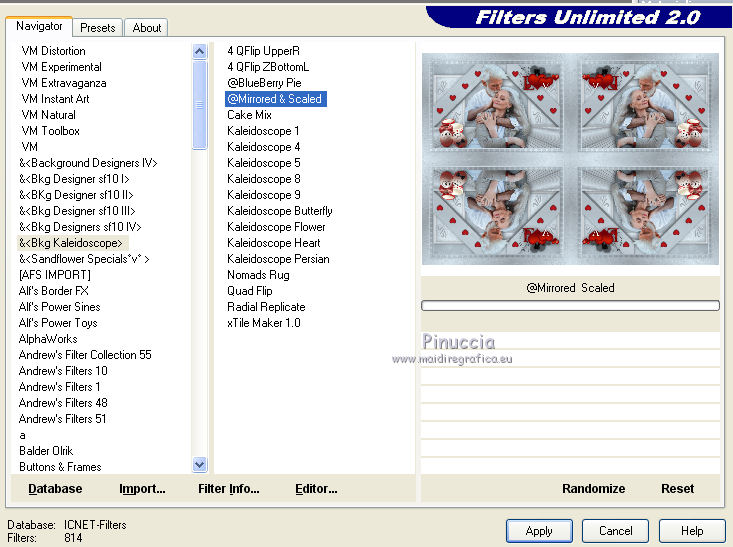Choose xTile Maker 1.0 filter
This screenshot has width=733, height=547.
tap(264, 323)
